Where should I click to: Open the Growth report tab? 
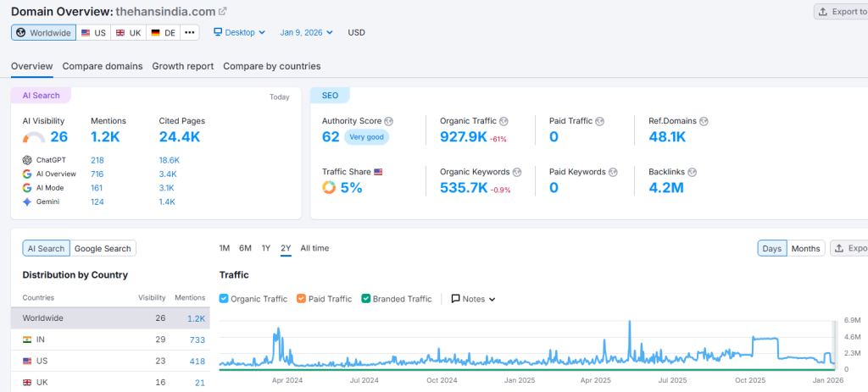(182, 66)
